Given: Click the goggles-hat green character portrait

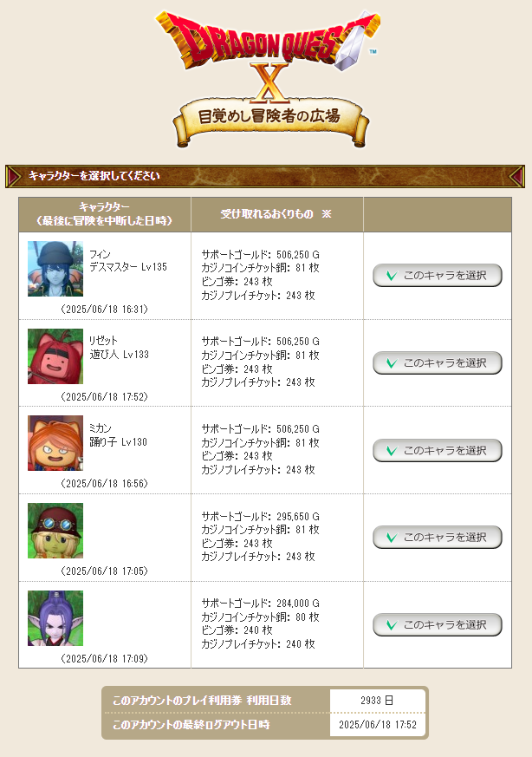Looking at the screenshot, I should tap(55, 531).
